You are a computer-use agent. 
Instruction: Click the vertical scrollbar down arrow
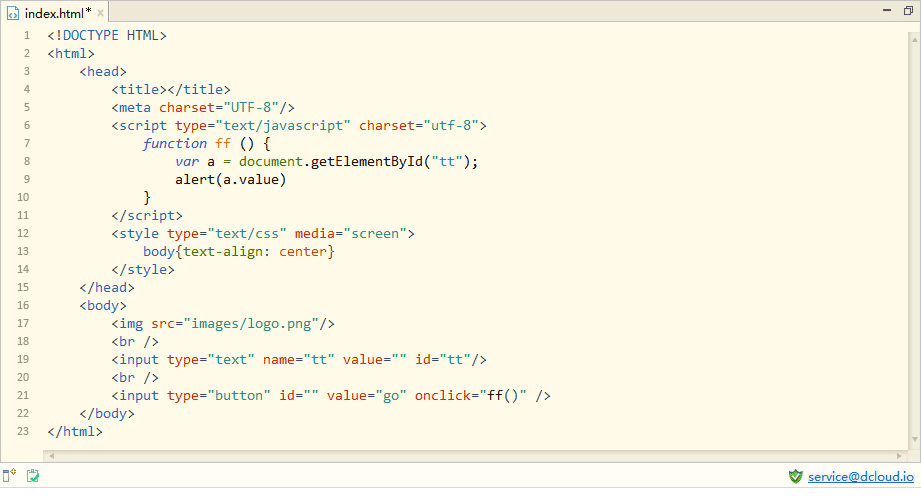(915, 439)
